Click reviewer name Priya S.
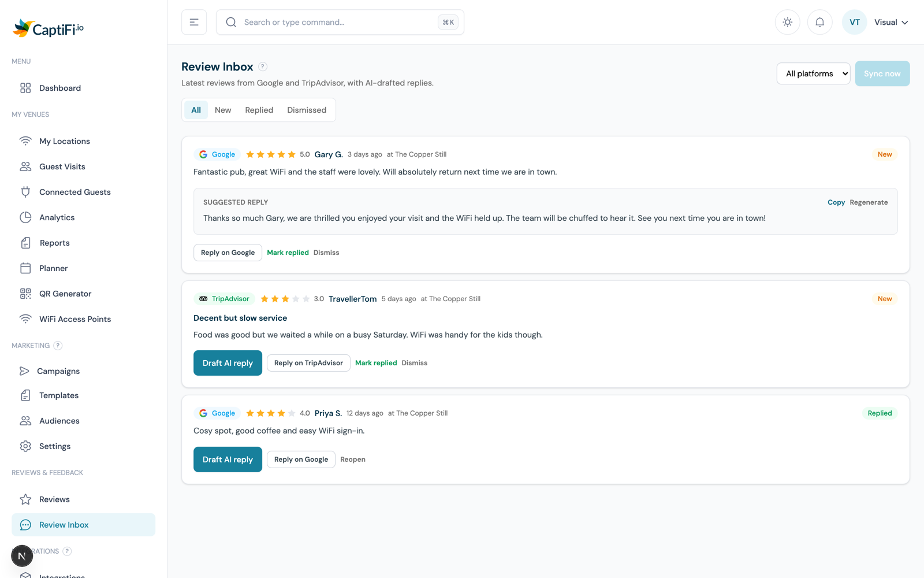The image size is (924, 578). point(328,413)
